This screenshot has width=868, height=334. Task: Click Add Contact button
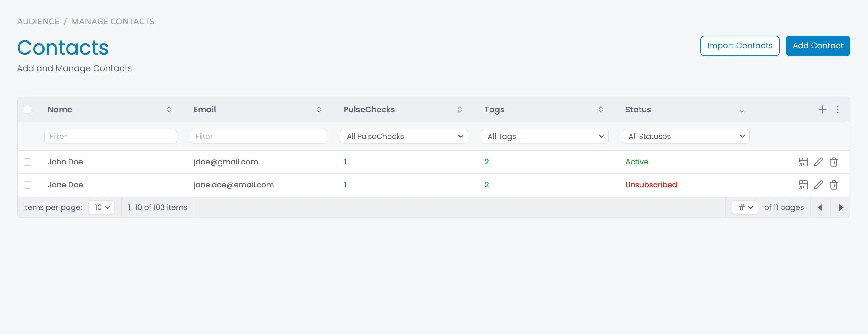pos(818,46)
